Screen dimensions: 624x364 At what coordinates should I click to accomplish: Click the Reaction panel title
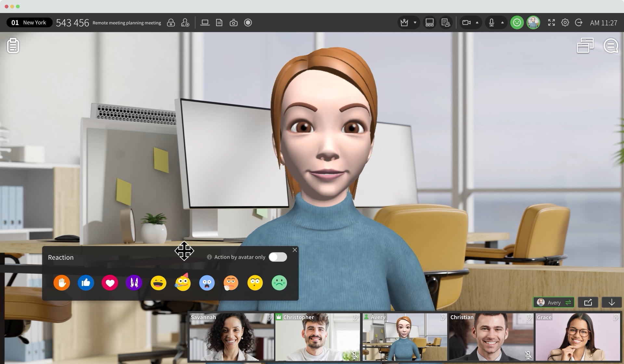coord(61,257)
